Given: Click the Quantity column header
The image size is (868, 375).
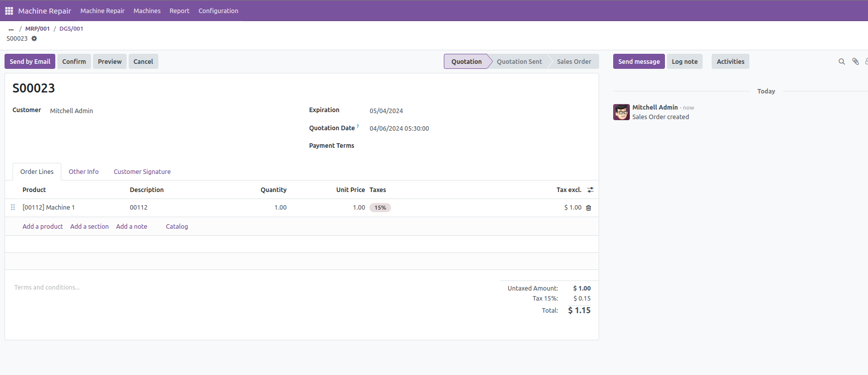Looking at the screenshot, I should point(273,190).
